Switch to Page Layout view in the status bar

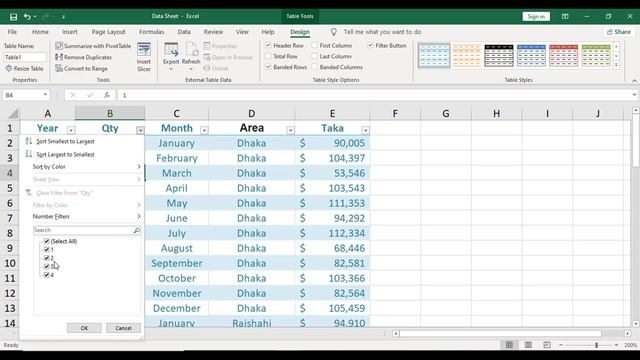528,345
